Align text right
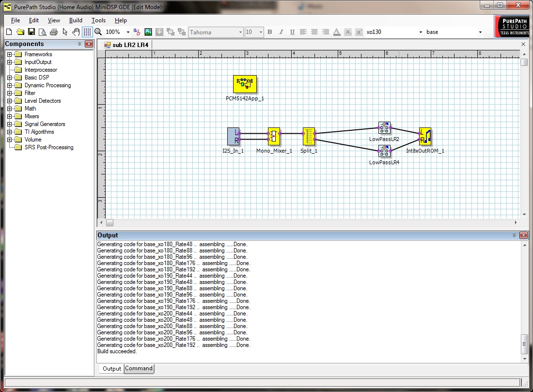533x392 pixels. pos(326,32)
